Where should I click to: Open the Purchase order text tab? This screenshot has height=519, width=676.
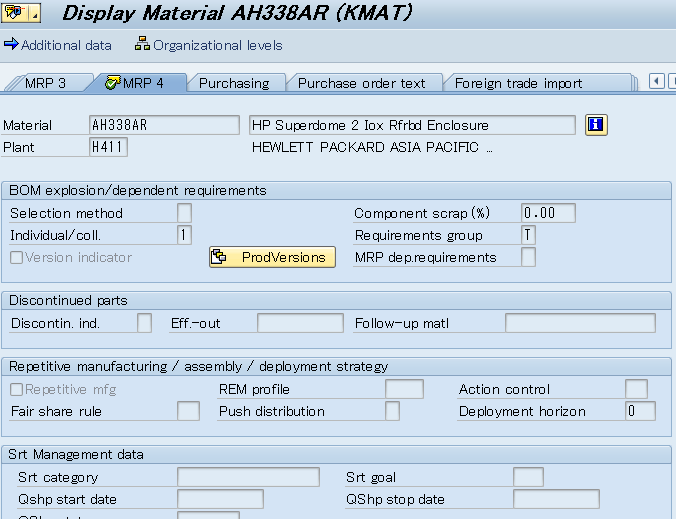361,83
